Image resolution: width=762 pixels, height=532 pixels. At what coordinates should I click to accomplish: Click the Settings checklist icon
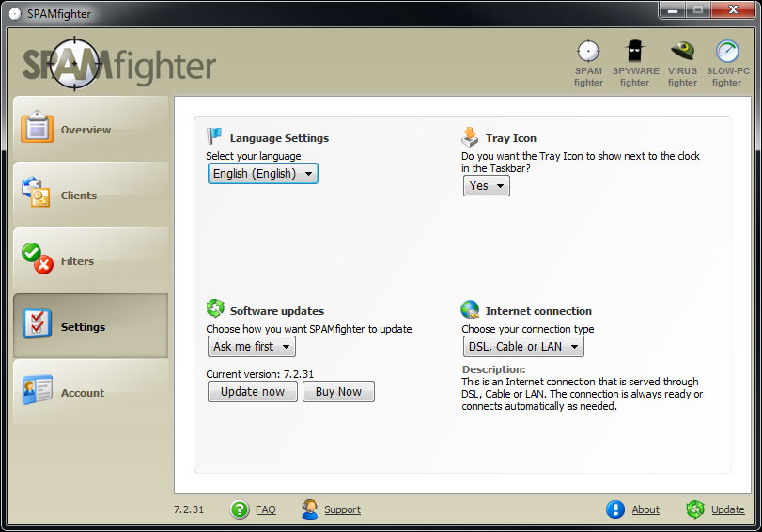tap(37, 324)
